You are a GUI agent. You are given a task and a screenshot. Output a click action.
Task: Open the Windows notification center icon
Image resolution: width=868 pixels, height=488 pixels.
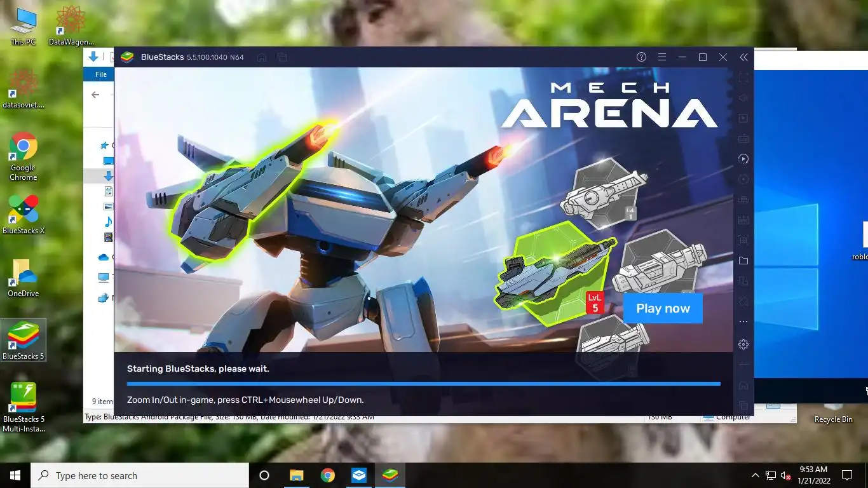(x=846, y=475)
